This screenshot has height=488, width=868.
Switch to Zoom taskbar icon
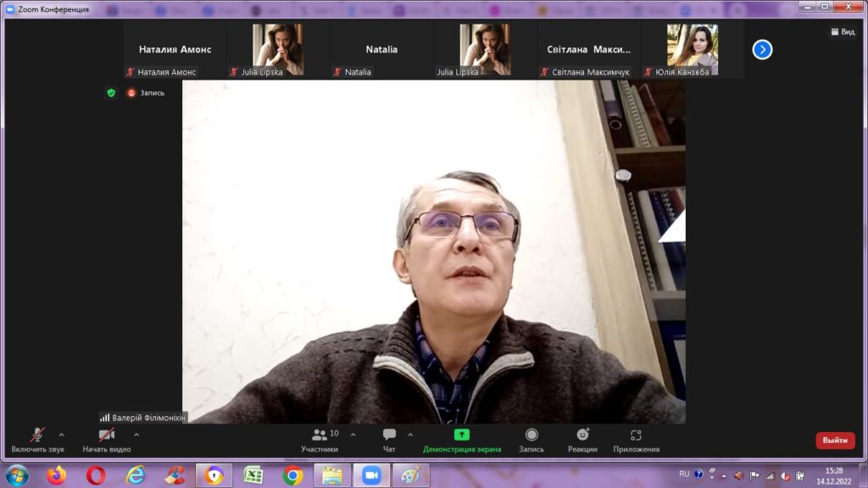(x=371, y=475)
